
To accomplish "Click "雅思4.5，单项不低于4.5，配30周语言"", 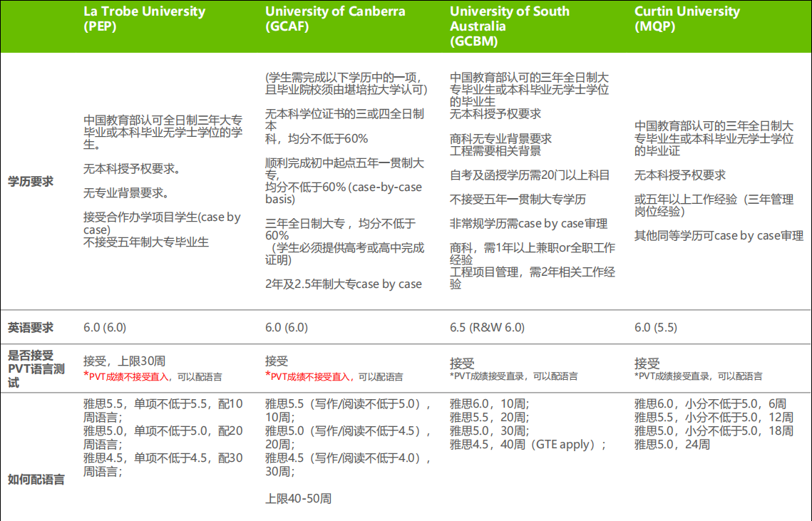I will click(x=163, y=465).
